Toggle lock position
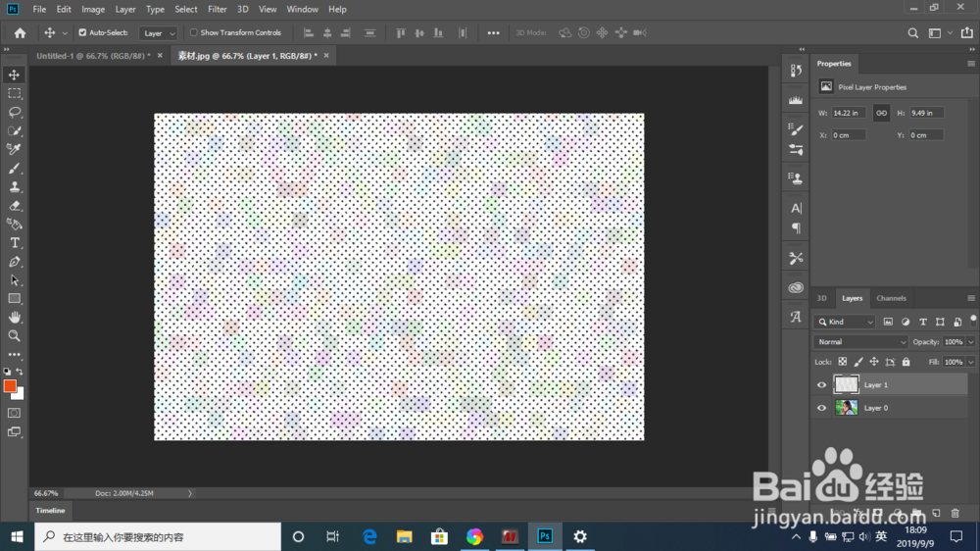 (x=874, y=362)
